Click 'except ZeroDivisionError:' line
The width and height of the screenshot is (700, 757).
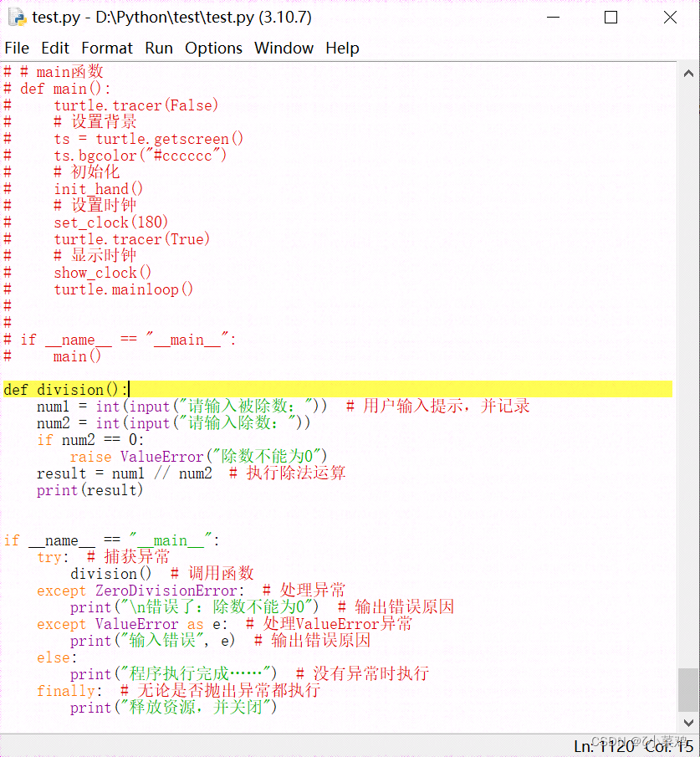point(192,591)
